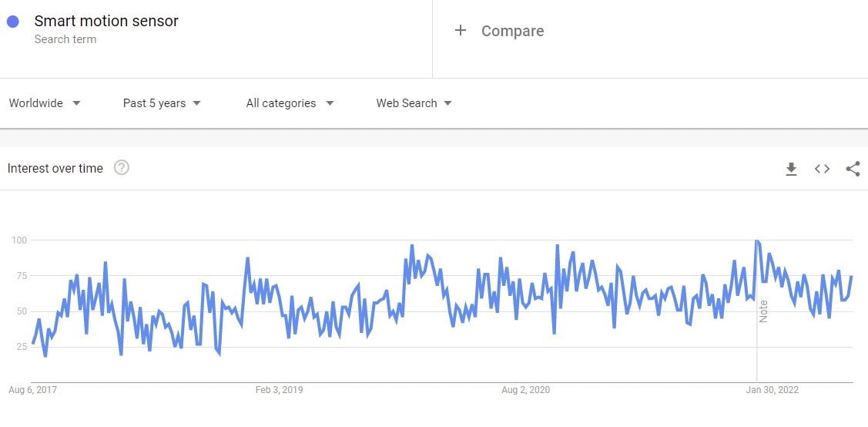Click the blue dot next to the search term

(x=13, y=22)
